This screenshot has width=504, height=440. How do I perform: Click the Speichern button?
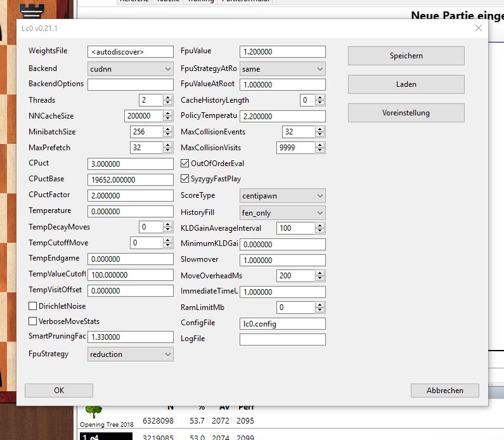406,56
